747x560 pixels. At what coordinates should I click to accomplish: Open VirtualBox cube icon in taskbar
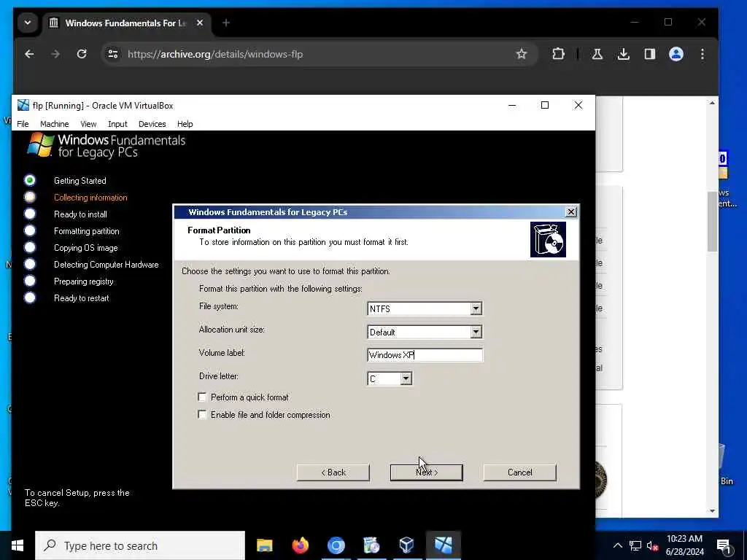[x=407, y=545]
